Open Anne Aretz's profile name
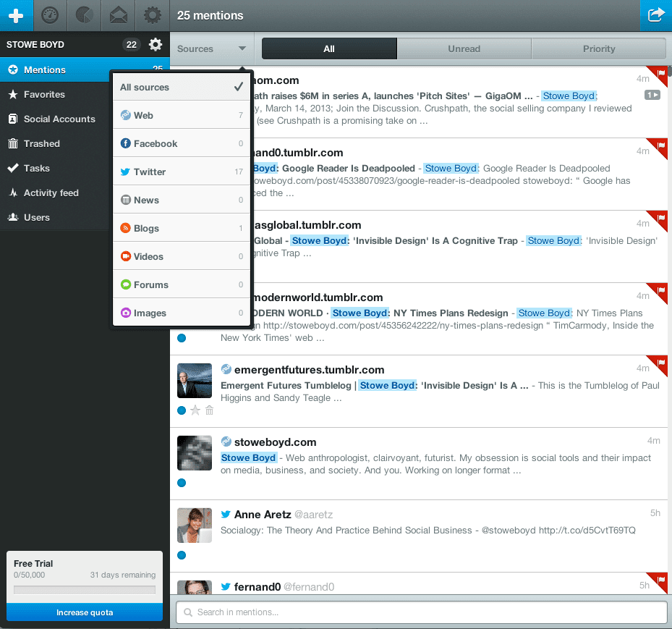The height and width of the screenshot is (629, 672). tap(263, 515)
